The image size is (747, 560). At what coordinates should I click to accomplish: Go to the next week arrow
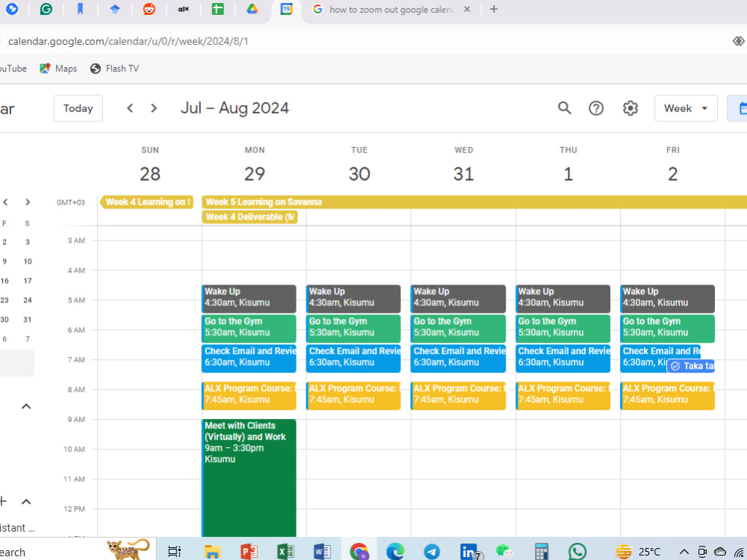pos(153,108)
